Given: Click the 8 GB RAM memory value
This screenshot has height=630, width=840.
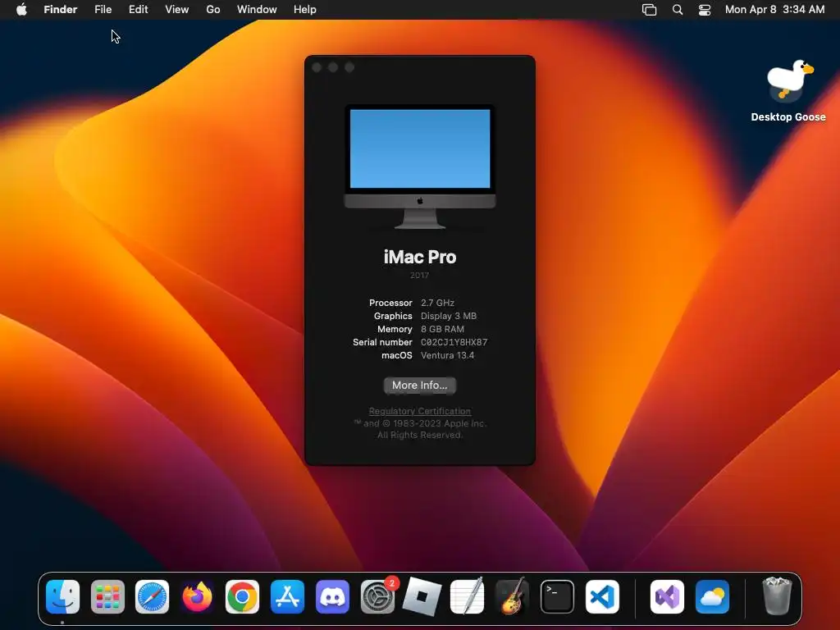Looking at the screenshot, I should [442, 329].
